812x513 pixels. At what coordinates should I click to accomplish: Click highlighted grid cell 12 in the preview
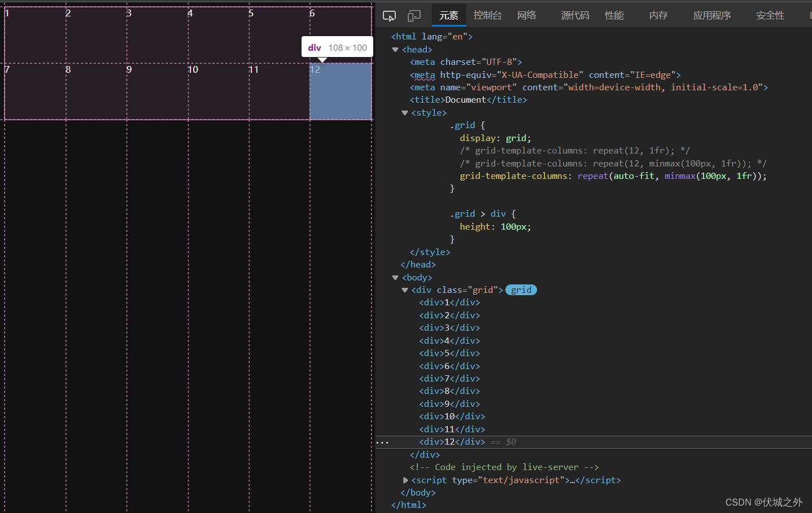340,91
